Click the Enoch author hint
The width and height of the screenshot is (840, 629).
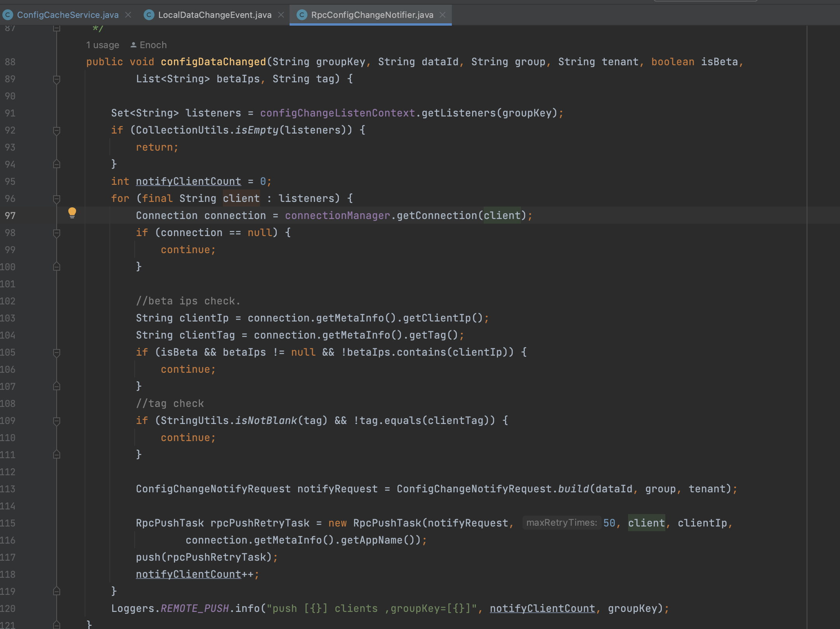pyautogui.click(x=153, y=45)
